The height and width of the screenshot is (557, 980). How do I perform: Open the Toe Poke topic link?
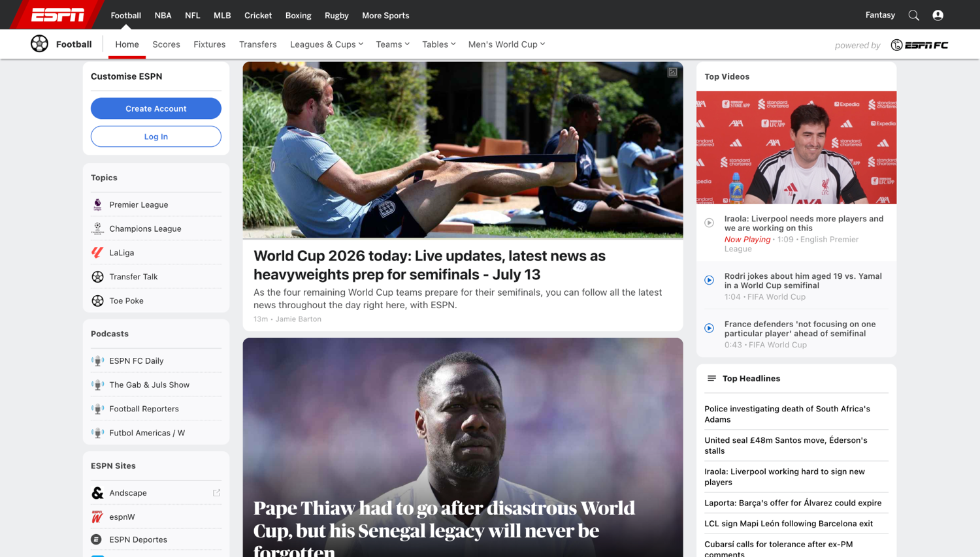click(126, 301)
